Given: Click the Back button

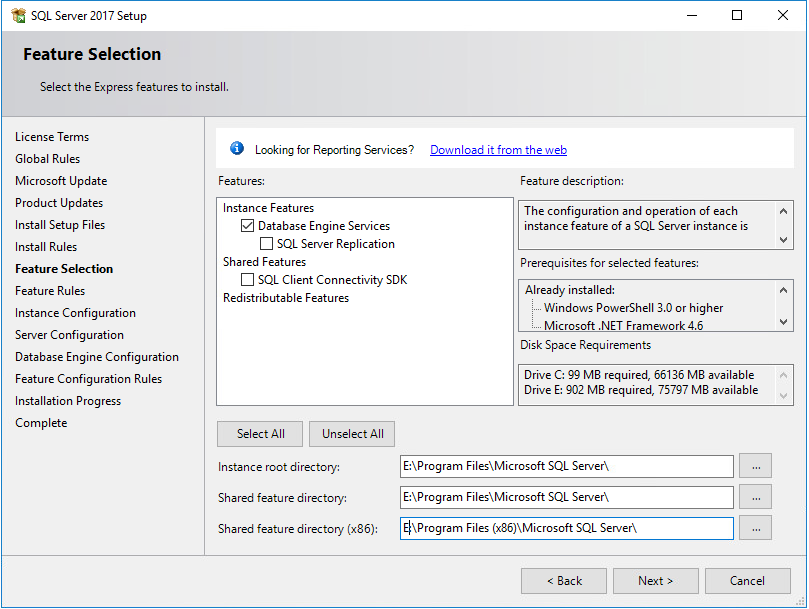Looking at the screenshot, I should click(x=564, y=581).
